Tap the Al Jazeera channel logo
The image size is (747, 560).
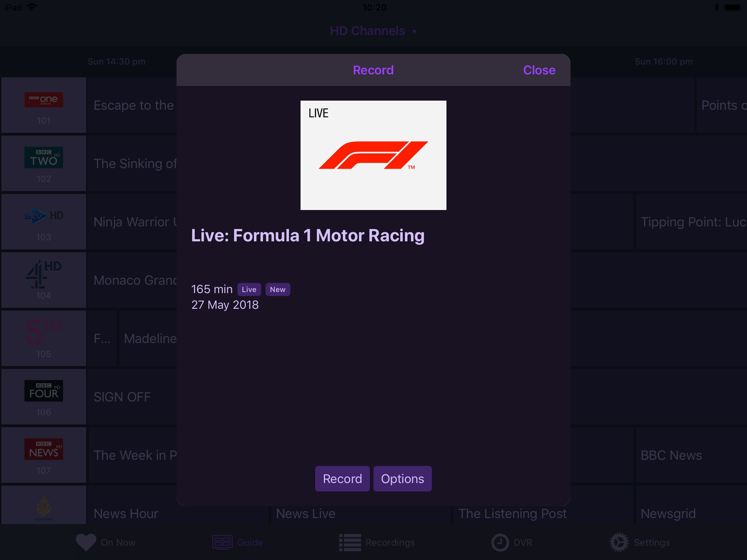coord(44,507)
